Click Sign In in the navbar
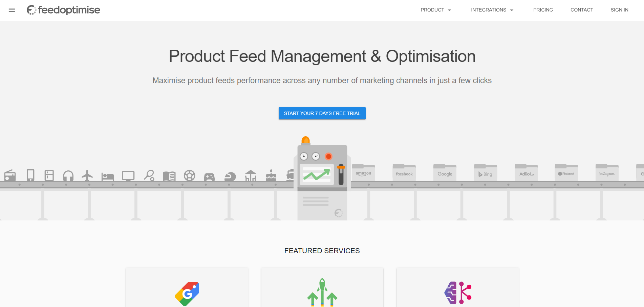This screenshot has width=644, height=307. (619, 10)
